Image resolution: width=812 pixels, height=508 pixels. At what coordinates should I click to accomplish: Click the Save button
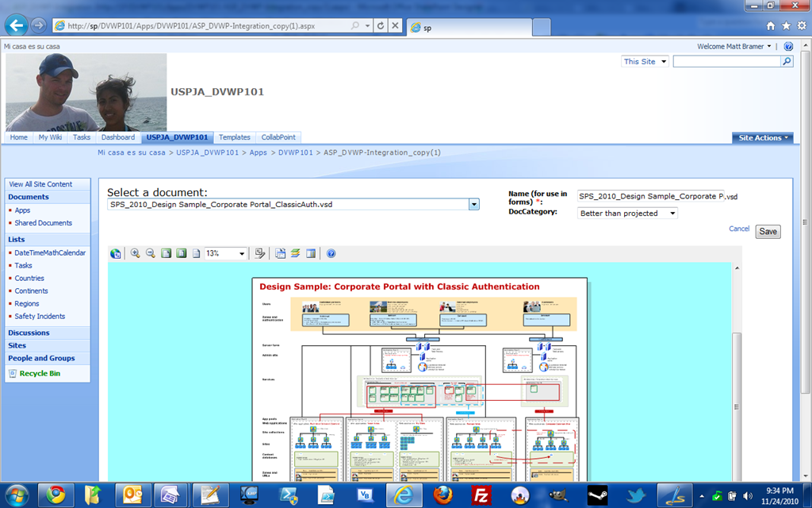pos(768,232)
